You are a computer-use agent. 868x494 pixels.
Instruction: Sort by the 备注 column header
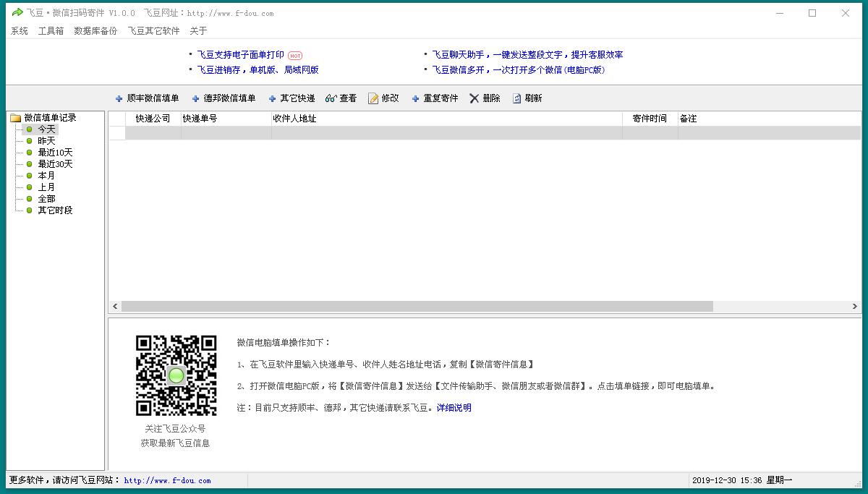tap(770, 119)
